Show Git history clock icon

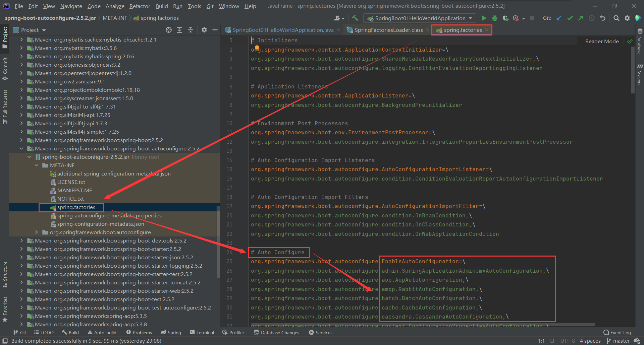(592, 18)
